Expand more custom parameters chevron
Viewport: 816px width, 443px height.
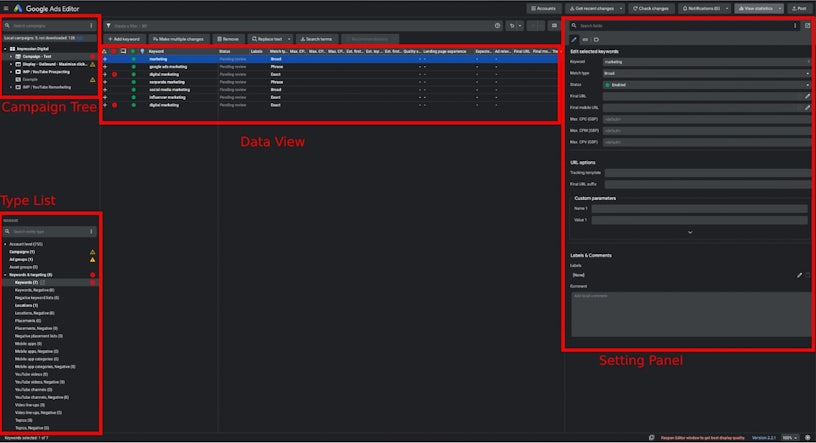(689, 232)
